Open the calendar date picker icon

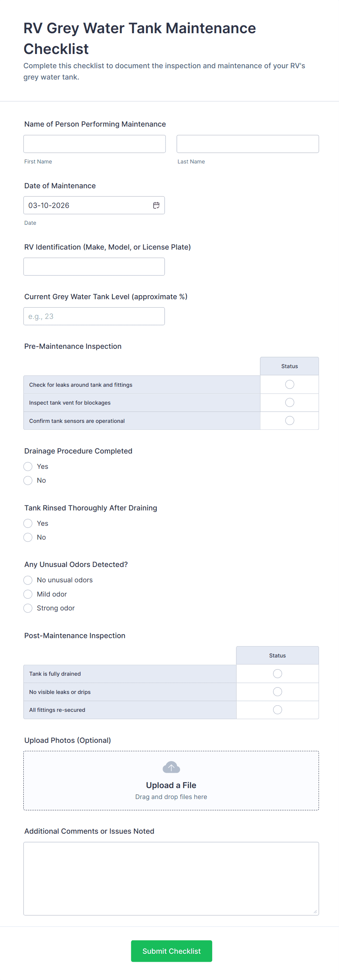pos(156,205)
